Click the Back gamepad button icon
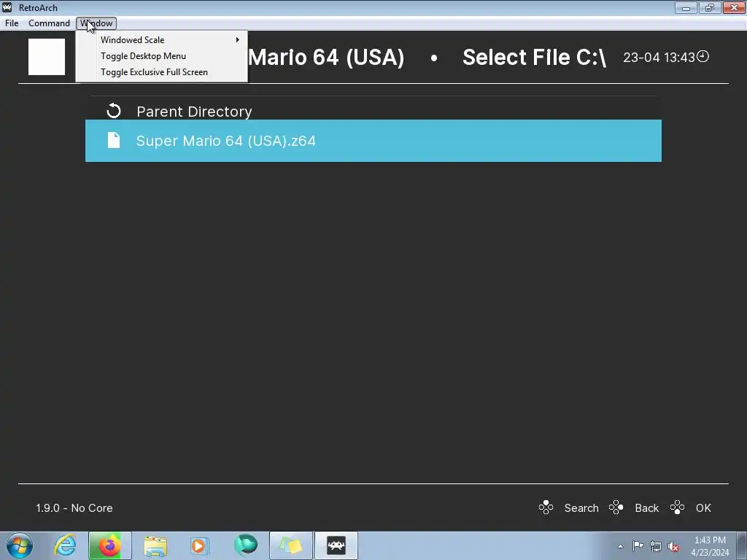 click(x=616, y=507)
